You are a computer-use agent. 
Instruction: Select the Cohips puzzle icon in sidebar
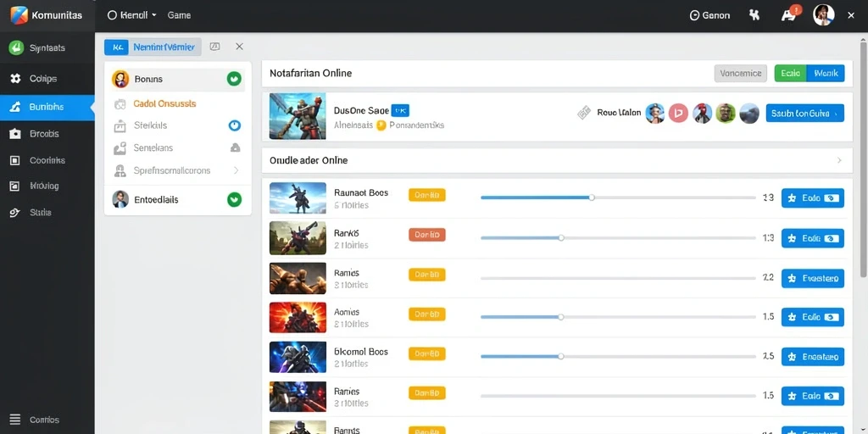coord(15,79)
